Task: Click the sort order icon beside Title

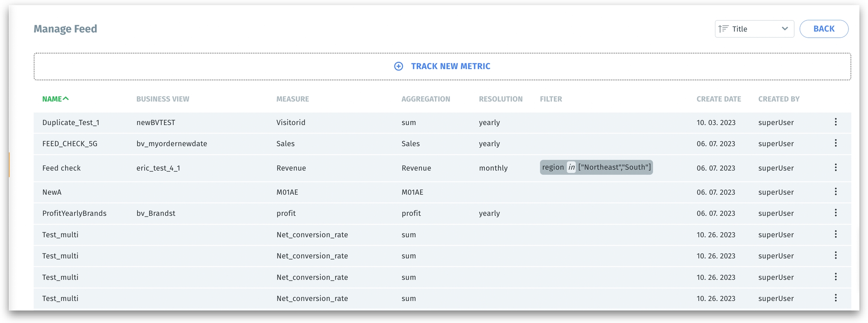Action: pyautogui.click(x=723, y=29)
